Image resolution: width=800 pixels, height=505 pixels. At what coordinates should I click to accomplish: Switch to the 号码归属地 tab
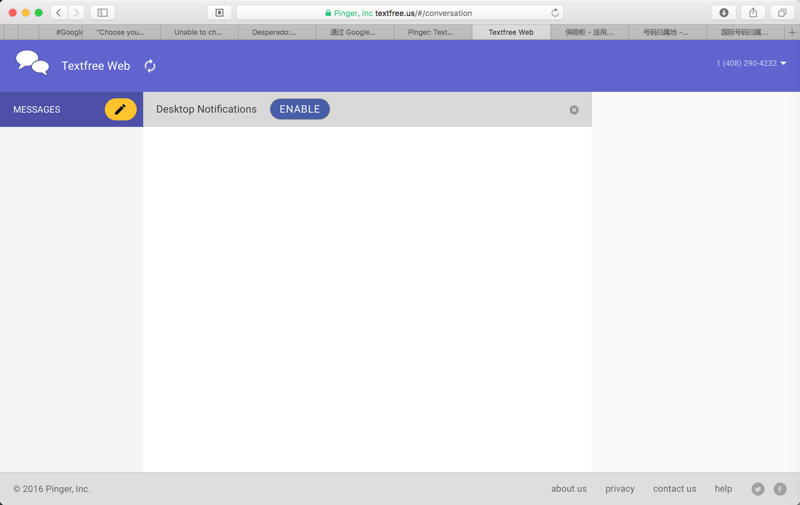[667, 32]
